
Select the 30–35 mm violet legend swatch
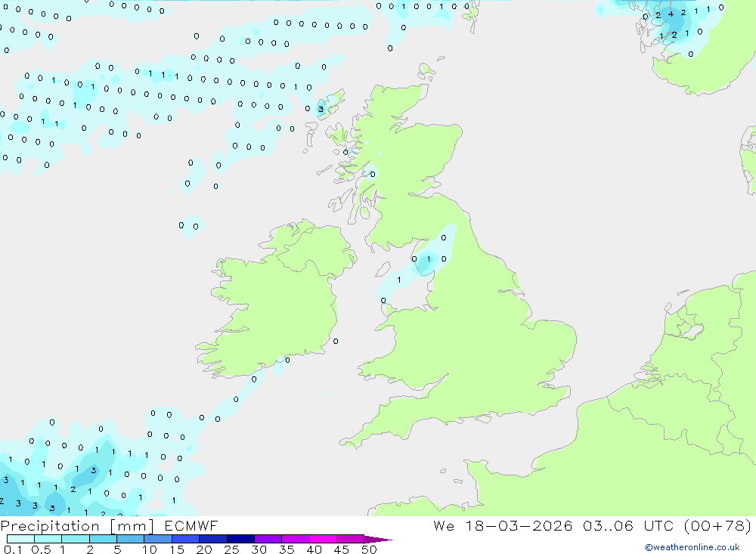coord(268,539)
